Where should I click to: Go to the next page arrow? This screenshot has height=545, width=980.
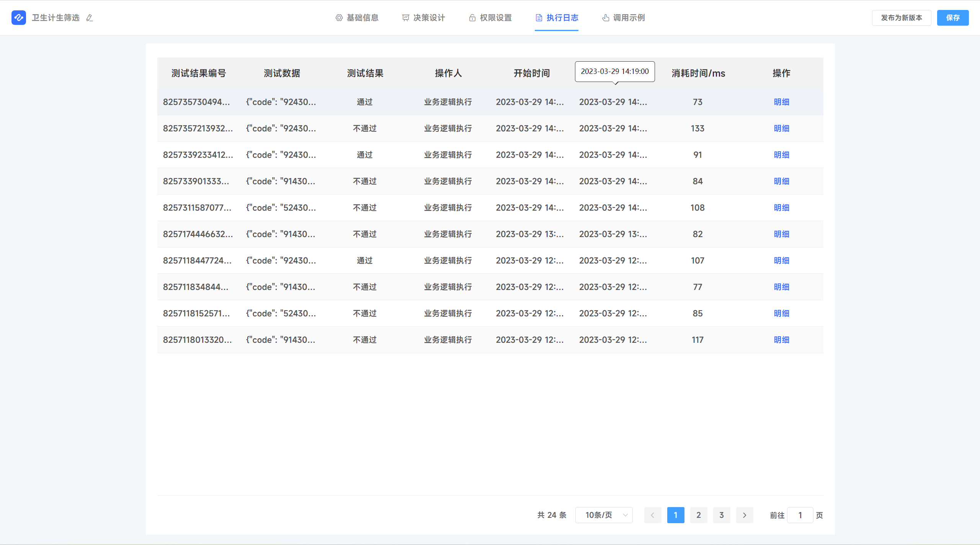(745, 515)
